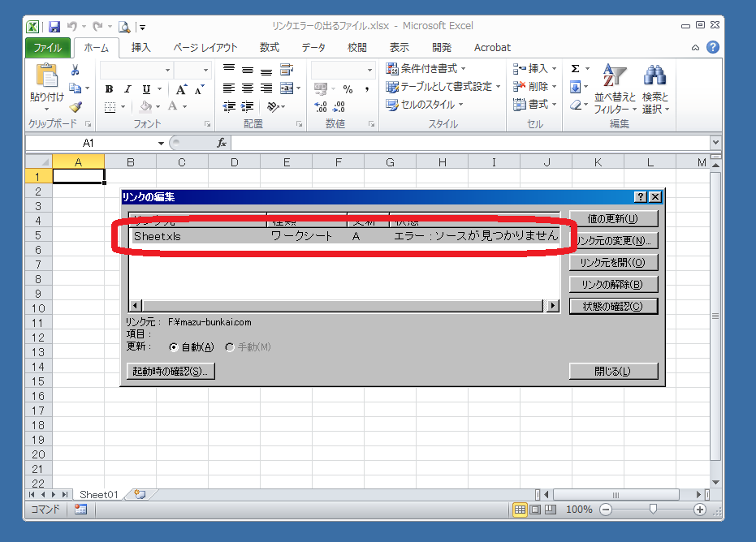The image size is (756, 542).
Task: Click the zoom slider in the status bar
Action: (x=653, y=510)
